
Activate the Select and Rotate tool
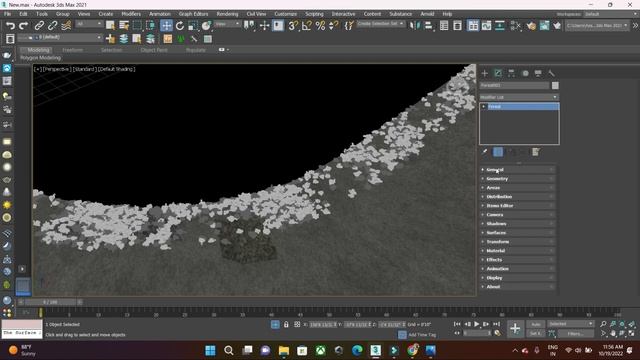point(180,26)
